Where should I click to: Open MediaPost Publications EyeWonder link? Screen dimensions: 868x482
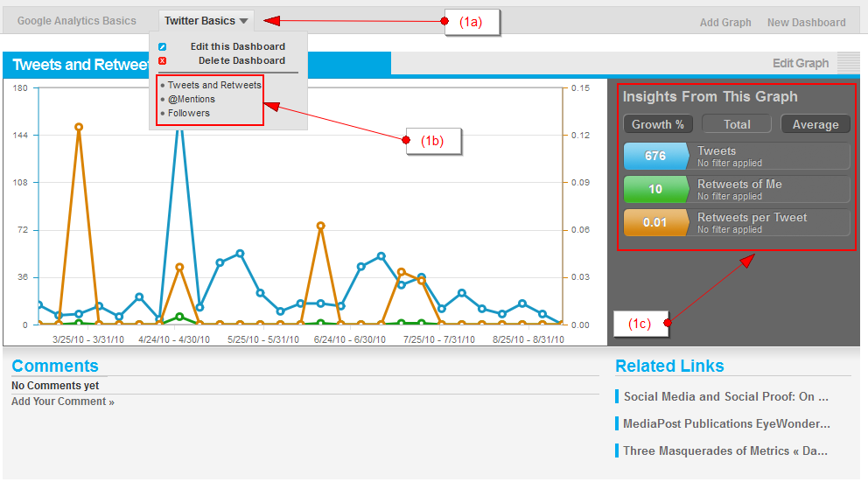[726, 423]
